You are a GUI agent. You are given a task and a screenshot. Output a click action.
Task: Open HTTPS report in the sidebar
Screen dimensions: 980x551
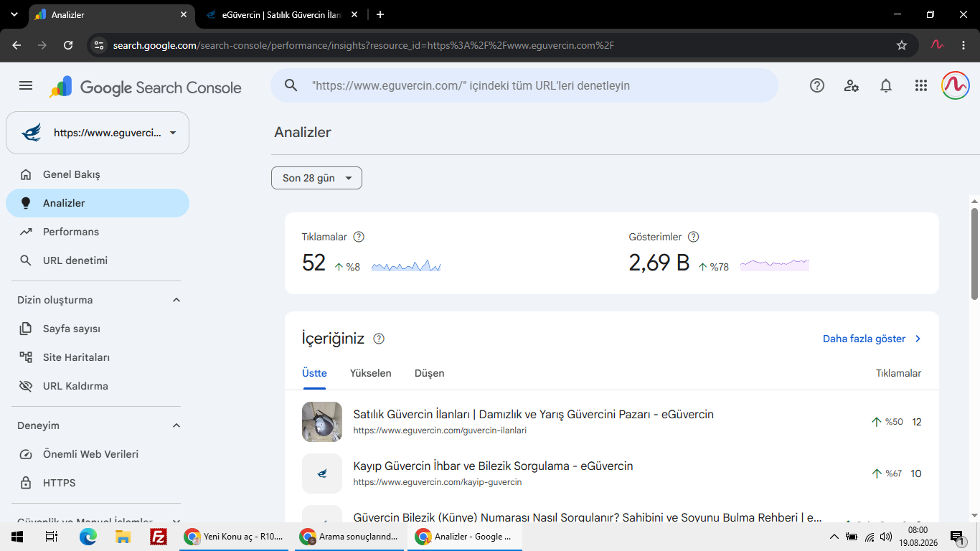point(98,483)
